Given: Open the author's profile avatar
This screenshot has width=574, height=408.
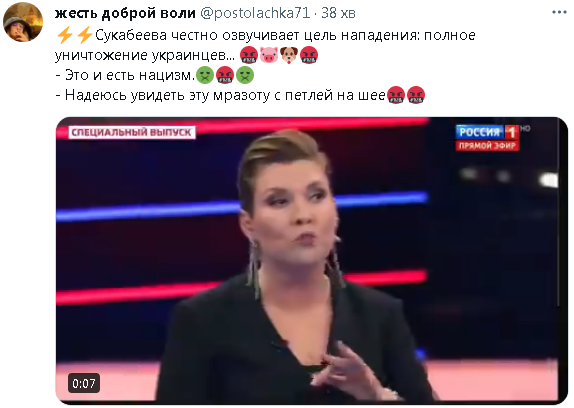Looking at the screenshot, I should tap(23, 22).
